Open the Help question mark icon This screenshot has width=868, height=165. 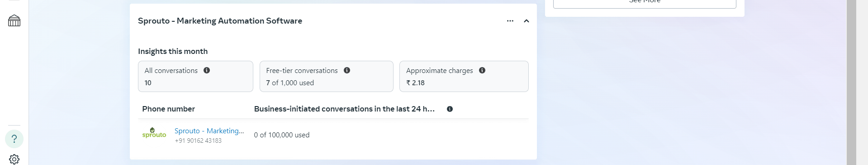click(x=14, y=139)
